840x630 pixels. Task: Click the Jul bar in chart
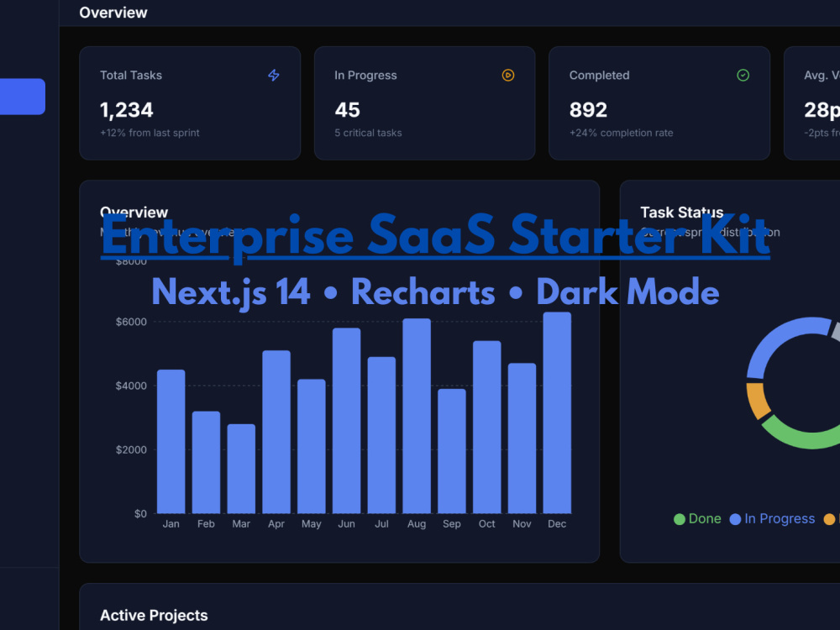coord(381,435)
